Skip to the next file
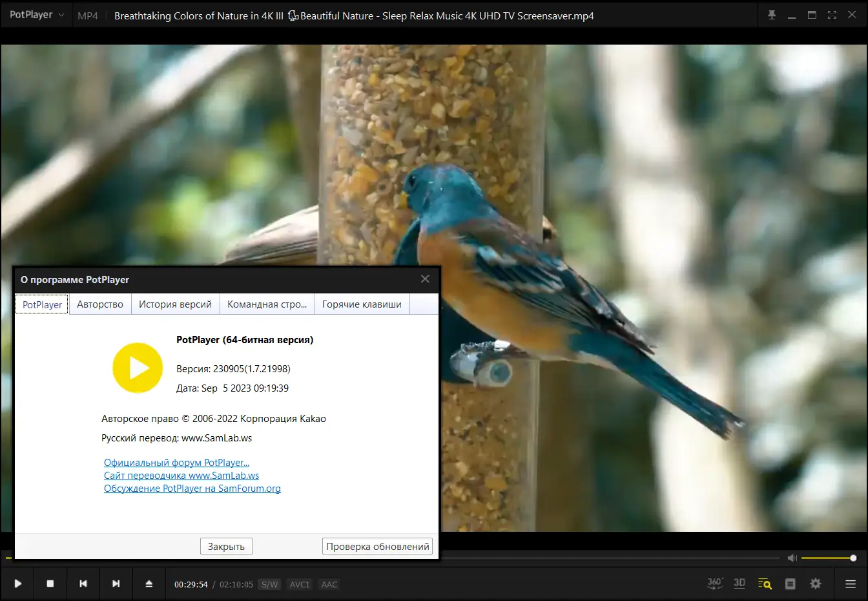 (x=116, y=584)
